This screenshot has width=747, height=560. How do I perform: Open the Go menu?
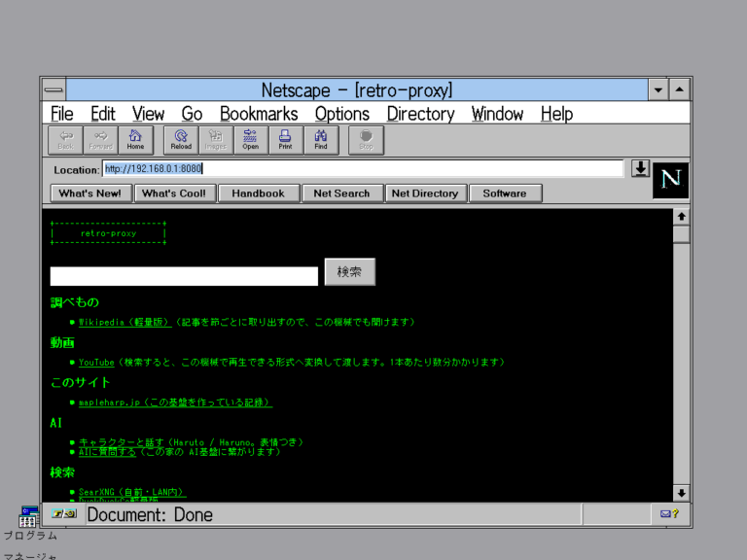192,114
